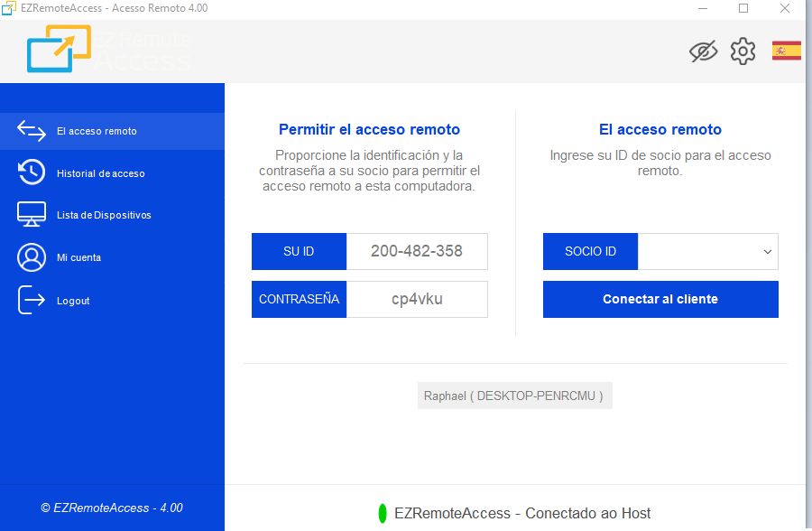Minimize the EZRemoteAccess window

pos(703,8)
